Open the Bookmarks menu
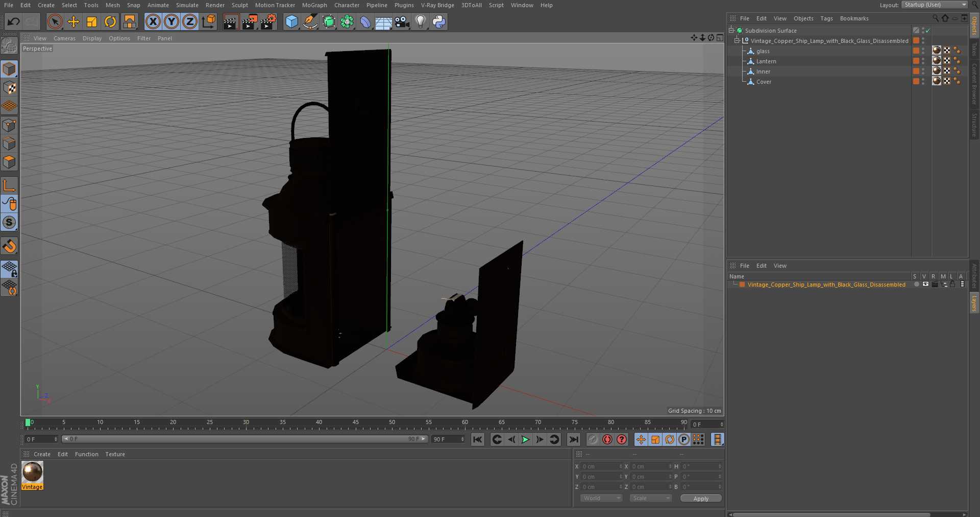 (x=854, y=18)
